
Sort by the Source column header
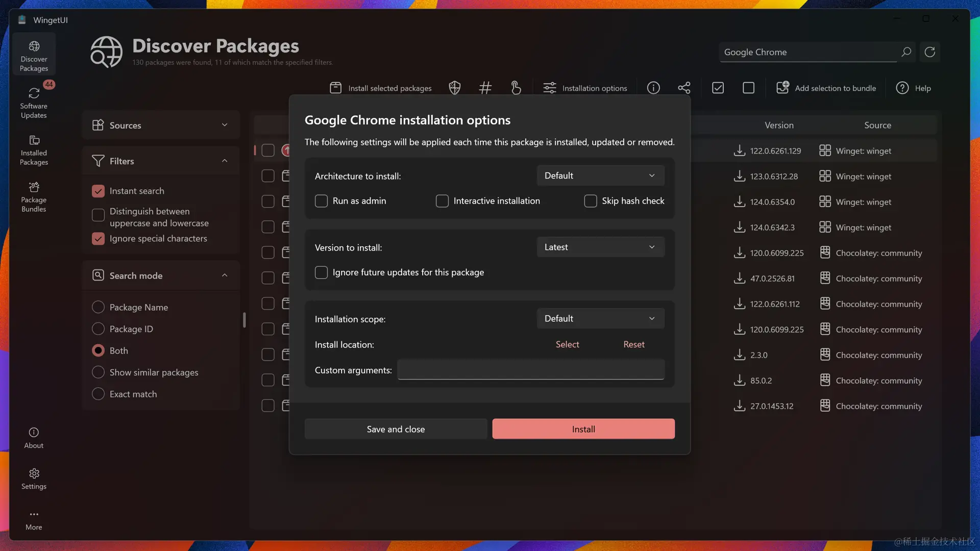pos(877,125)
